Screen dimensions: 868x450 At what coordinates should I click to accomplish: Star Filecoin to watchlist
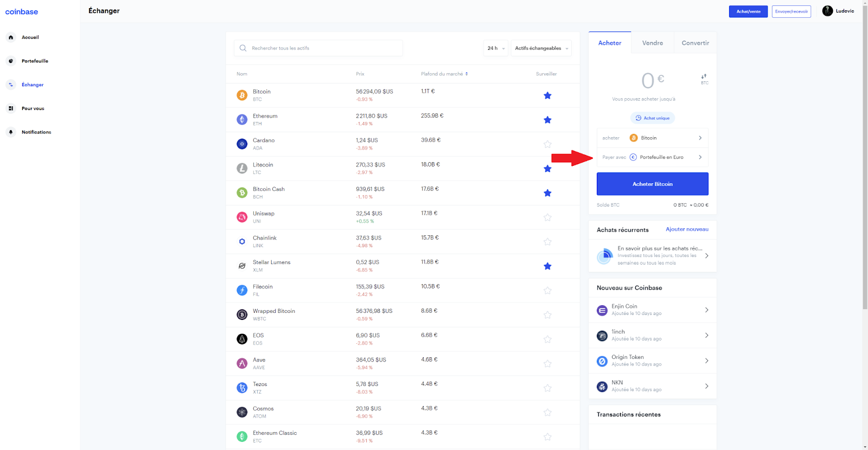(547, 291)
